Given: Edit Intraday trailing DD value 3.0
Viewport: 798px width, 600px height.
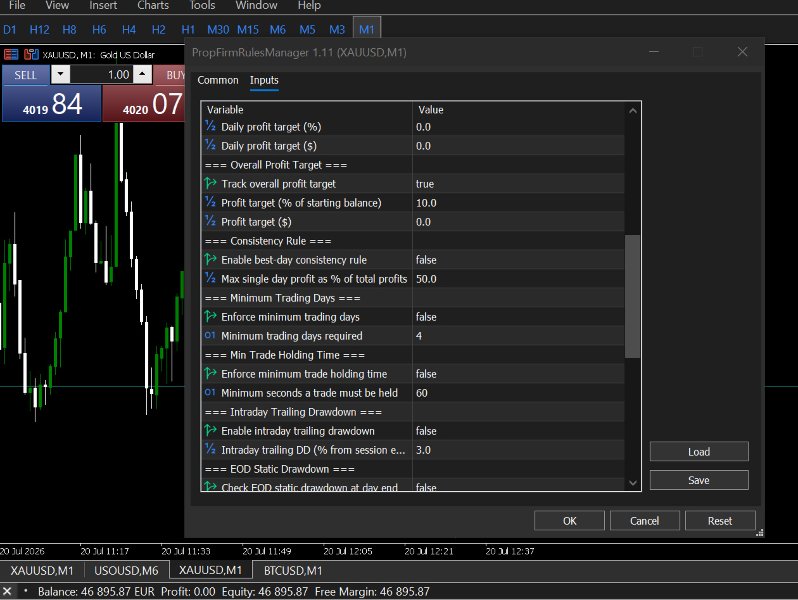Looking at the screenshot, I should [519, 450].
